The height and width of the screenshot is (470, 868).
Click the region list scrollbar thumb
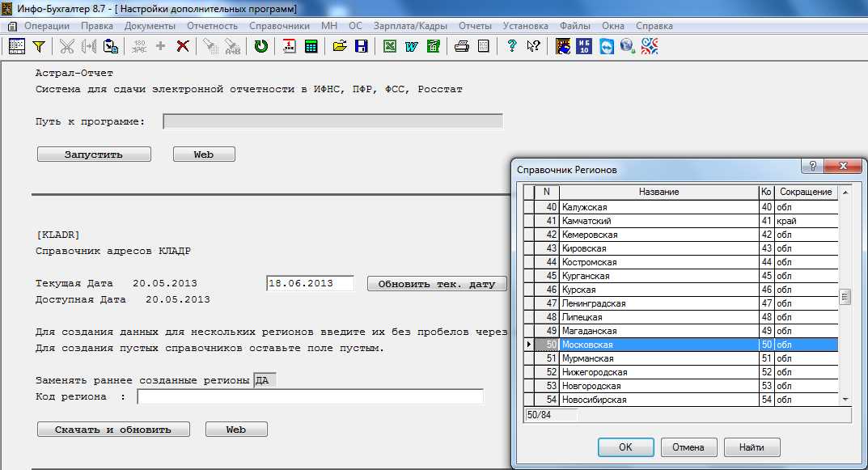point(845,297)
